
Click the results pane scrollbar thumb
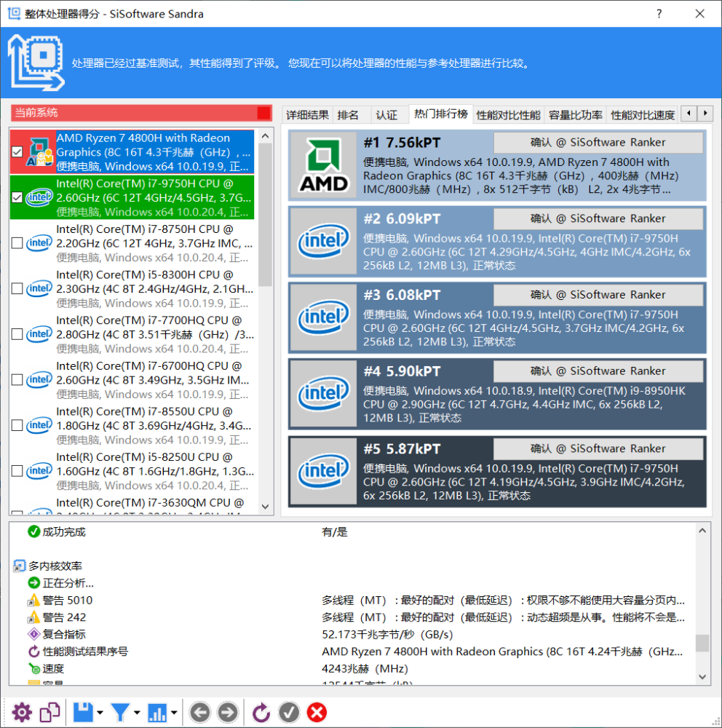[702, 643]
